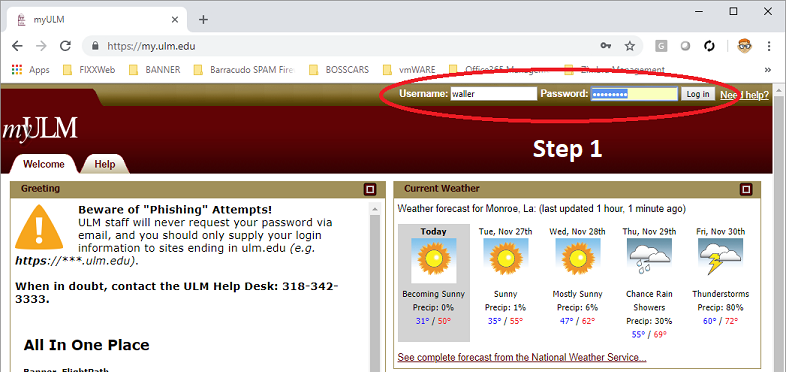Click the round gray extension icon
Screen dimensions: 786x372
pyautogui.click(x=685, y=46)
